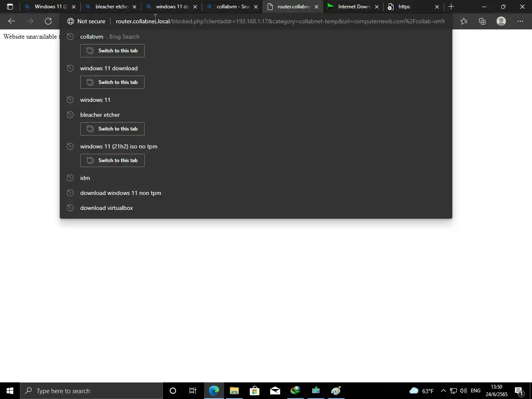
Task: Click the 'Type here to search' box
Action: (x=91, y=391)
